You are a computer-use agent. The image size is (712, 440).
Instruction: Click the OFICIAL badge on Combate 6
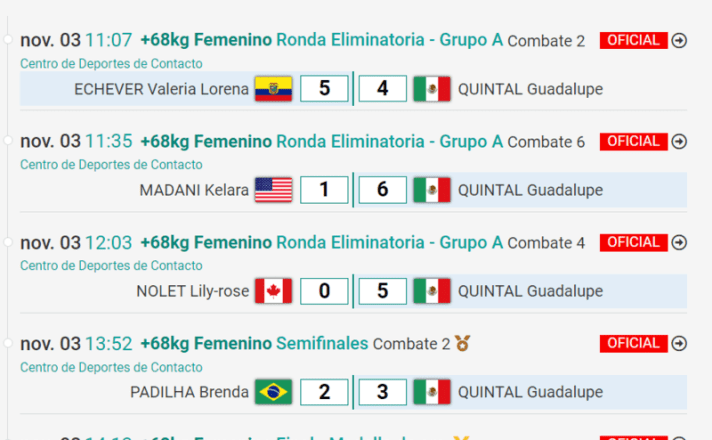click(x=633, y=141)
